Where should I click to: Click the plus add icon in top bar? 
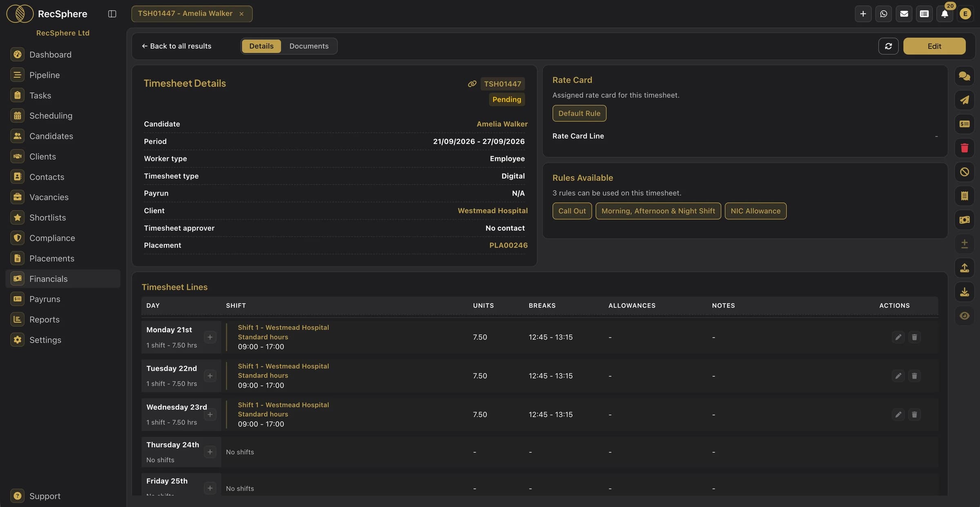point(863,14)
